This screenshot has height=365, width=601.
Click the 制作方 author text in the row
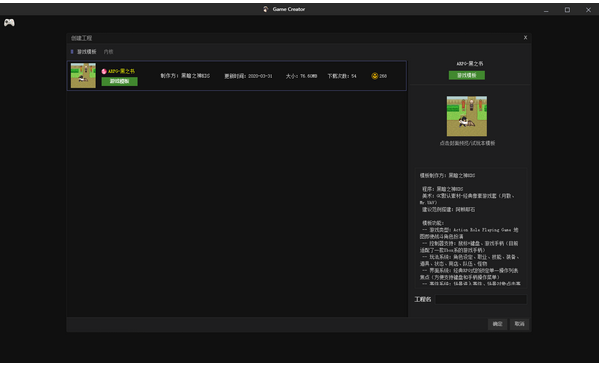pyautogui.click(x=185, y=76)
